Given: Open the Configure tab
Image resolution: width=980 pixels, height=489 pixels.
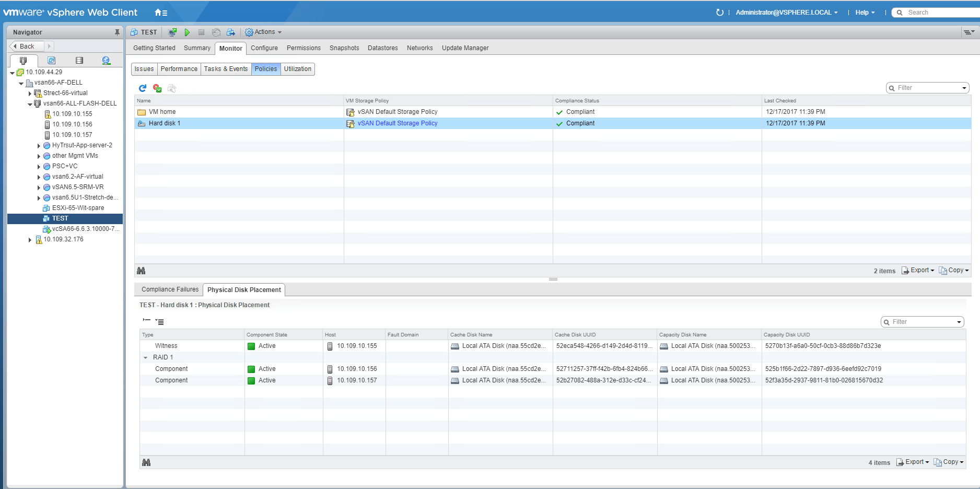Looking at the screenshot, I should (x=264, y=48).
